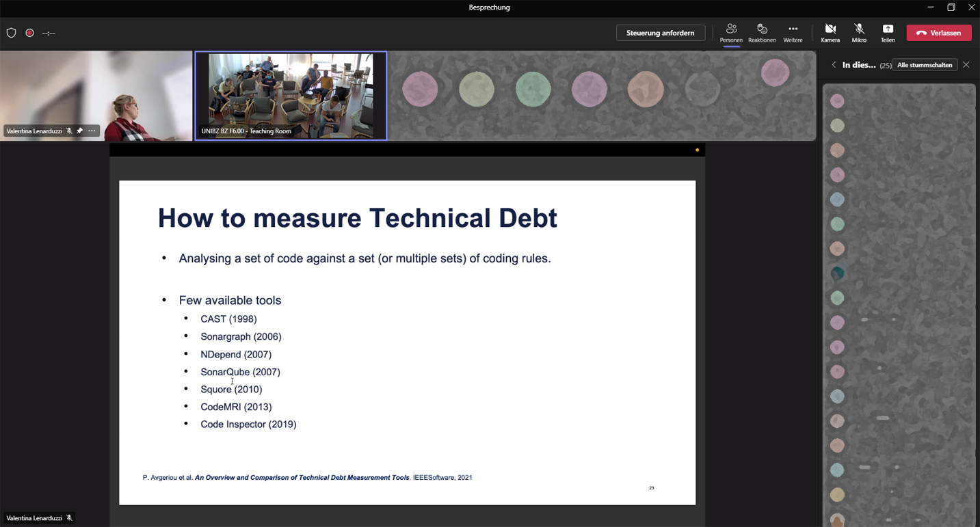
Task: Click the shield security icon
Action: click(x=11, y=33)
